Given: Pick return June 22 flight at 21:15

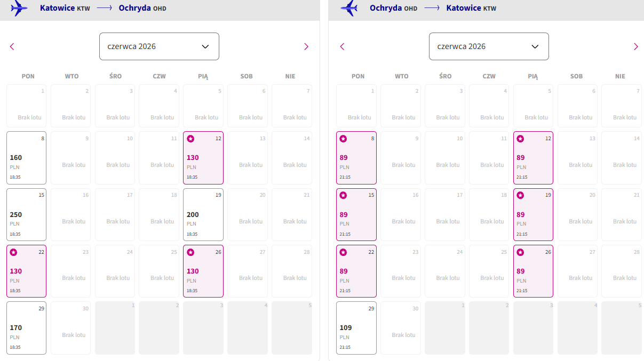Looking at the screenshot, I should click(356, 271).
